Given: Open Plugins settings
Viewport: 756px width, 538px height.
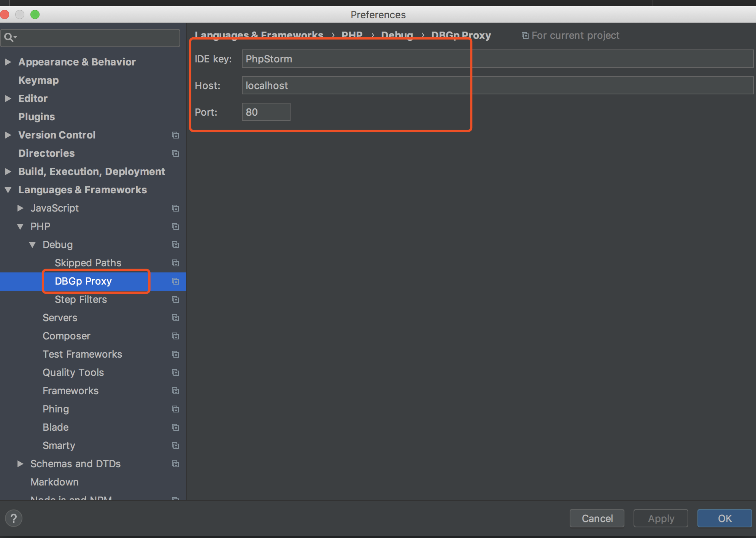Looking at the screenshot, I should click(37, 117).
